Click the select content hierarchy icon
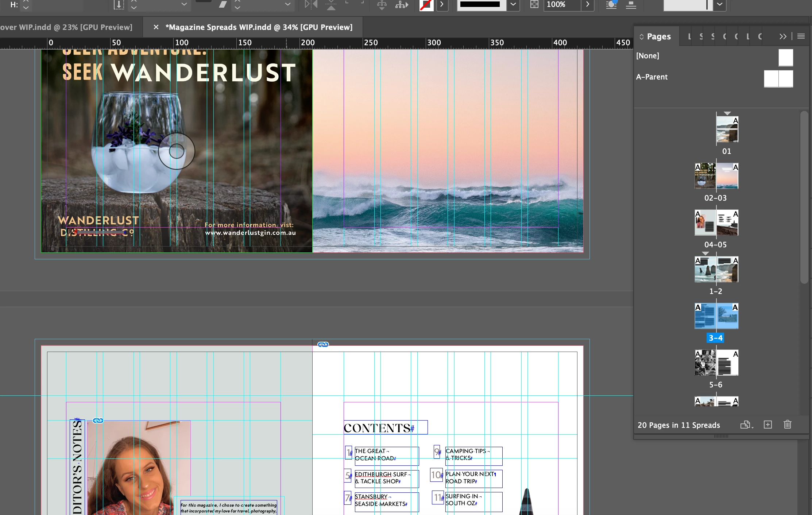The height and width of the screenshot is (515, 812). click(x=401, y=5)
